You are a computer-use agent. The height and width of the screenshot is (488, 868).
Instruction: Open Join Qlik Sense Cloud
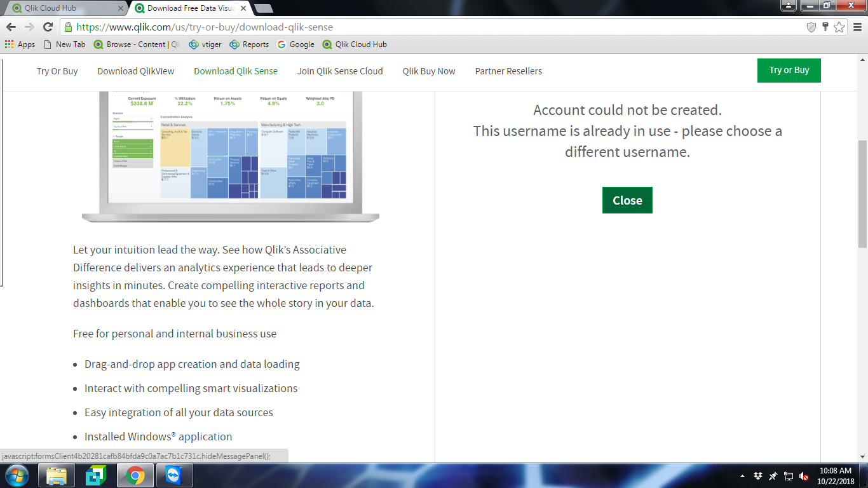click(340, 71)
